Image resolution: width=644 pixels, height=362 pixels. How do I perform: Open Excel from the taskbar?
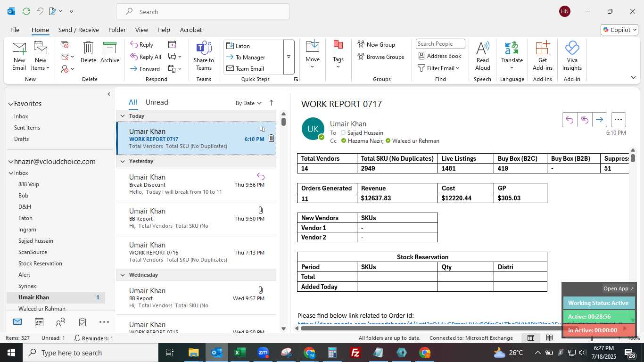click(239, 353)
